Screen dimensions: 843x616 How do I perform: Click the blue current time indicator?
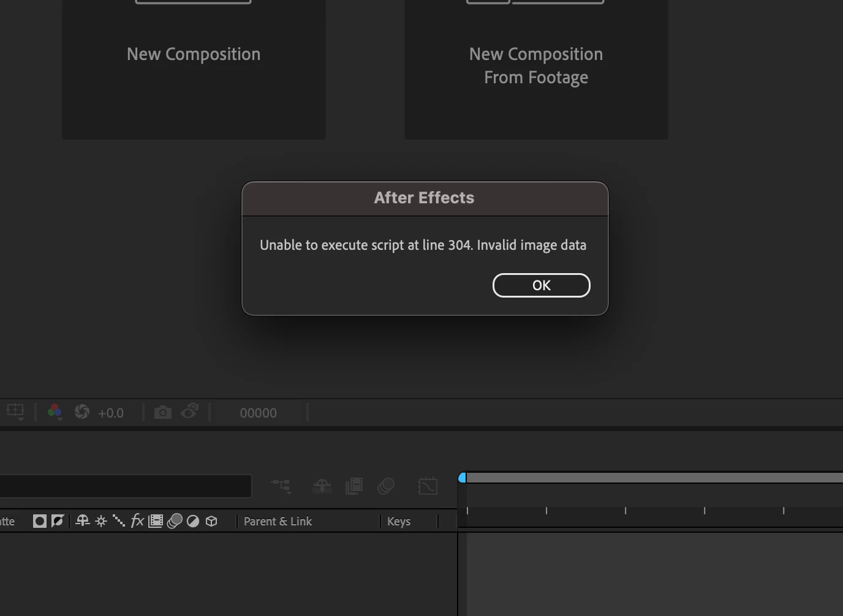tap(463, 478)
